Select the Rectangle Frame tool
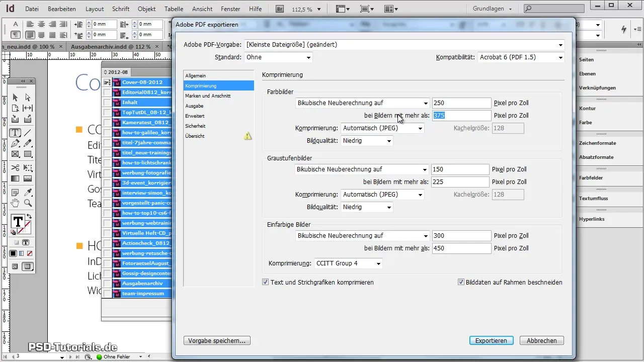Screen dimensions: 644x362 15,154
